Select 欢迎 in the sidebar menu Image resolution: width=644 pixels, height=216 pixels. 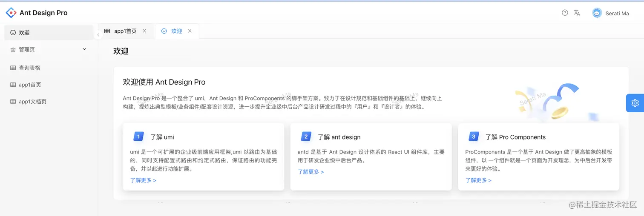(x=49, y=32)
